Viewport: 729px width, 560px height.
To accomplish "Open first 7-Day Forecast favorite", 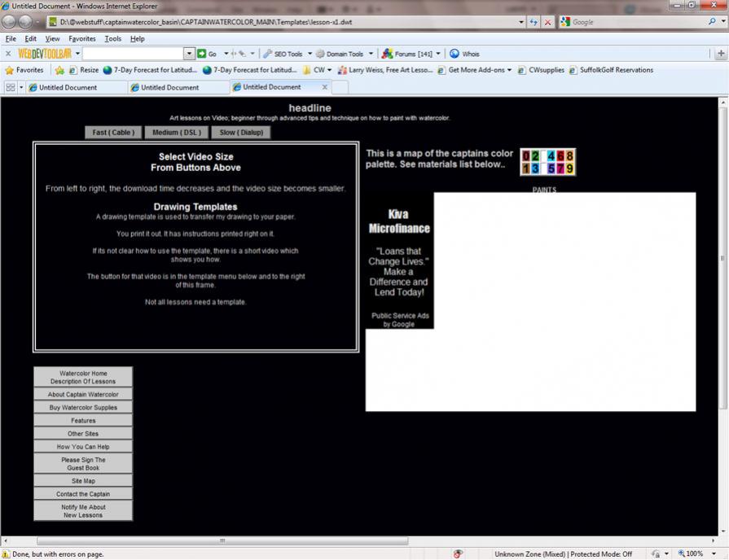I will click(x=150, y=70).
